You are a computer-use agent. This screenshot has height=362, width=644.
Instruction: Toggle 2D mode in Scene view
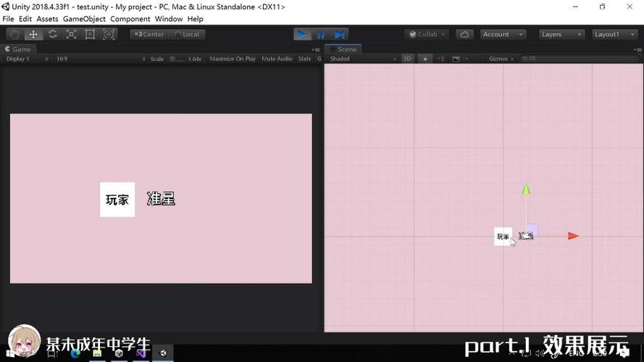pos(407,59)
